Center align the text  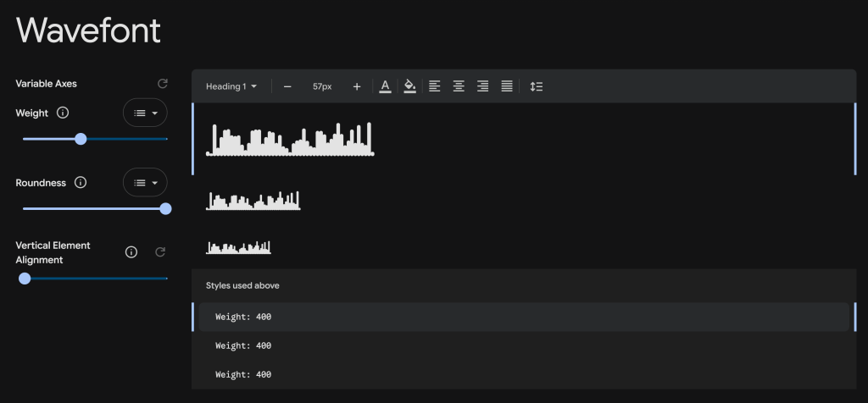tap(459, 86)
